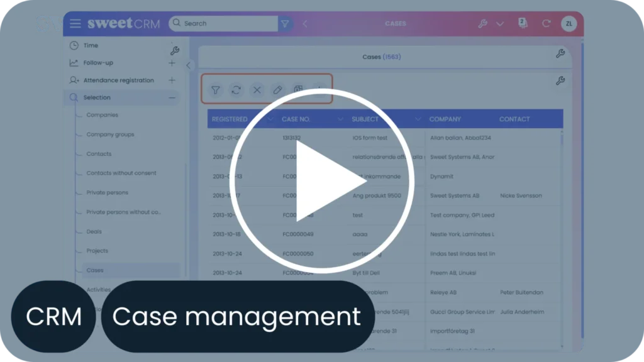Click the company cell Dynamit
This screenshot has height=362, width=644.
[442, 177]
